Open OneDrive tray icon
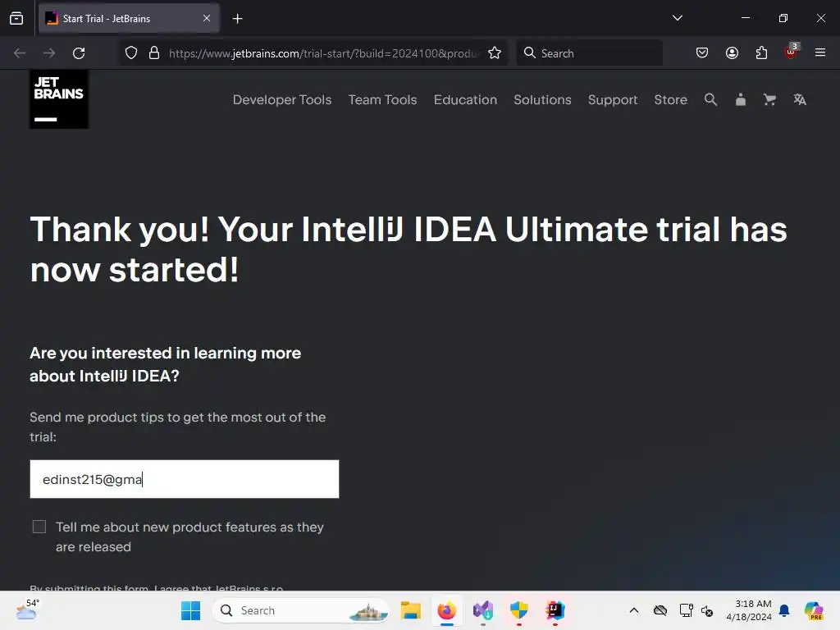Screen dimensions: 840x630 click(x=660, y=610)
